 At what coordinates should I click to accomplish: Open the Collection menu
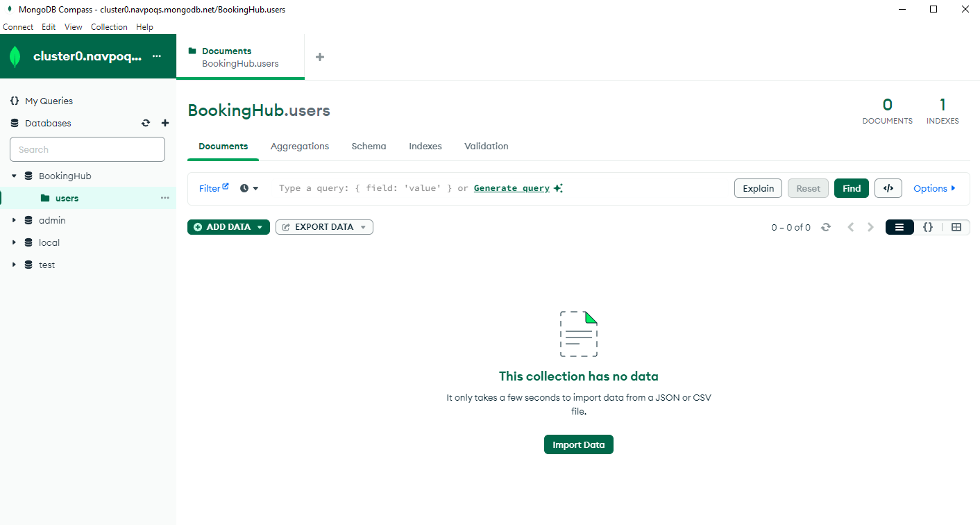click(x=109, y=27)
